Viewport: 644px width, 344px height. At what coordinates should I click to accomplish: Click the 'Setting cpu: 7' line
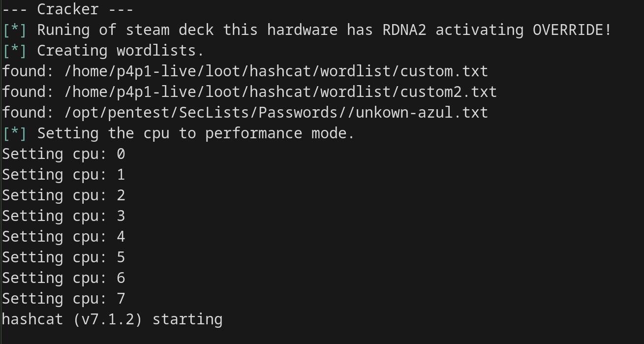tap(63, 298)
